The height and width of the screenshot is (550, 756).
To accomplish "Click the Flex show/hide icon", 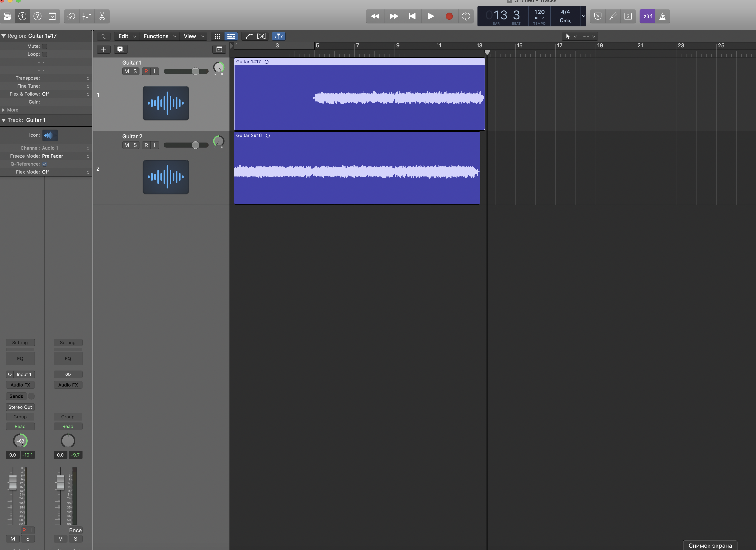I will coord(262,36).
